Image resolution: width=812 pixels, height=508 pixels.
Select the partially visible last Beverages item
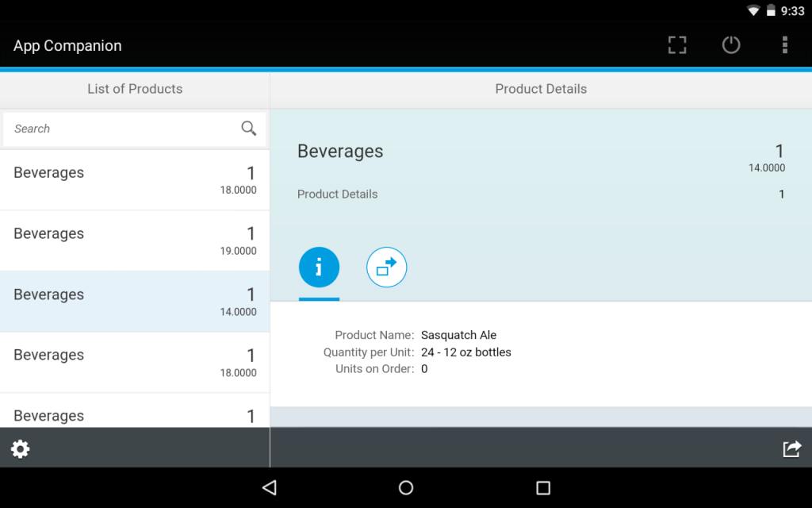[135, 410]
